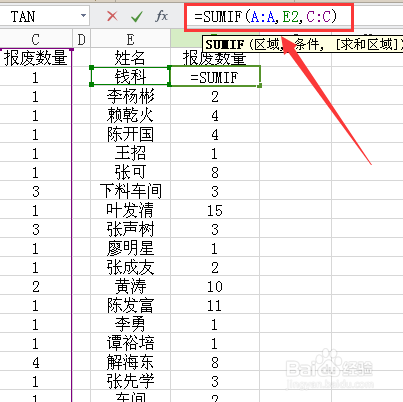Select value 8 next to 解海东
The height and width of the screenshot is (402, 403).
point(215,362)
